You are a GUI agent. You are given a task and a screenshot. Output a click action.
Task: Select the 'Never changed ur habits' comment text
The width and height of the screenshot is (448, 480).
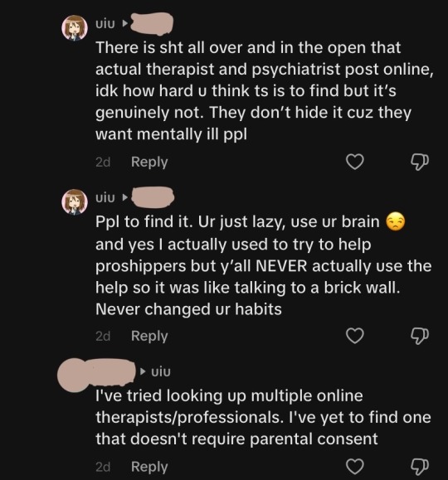pyautogui.click(x=263, y=265)
